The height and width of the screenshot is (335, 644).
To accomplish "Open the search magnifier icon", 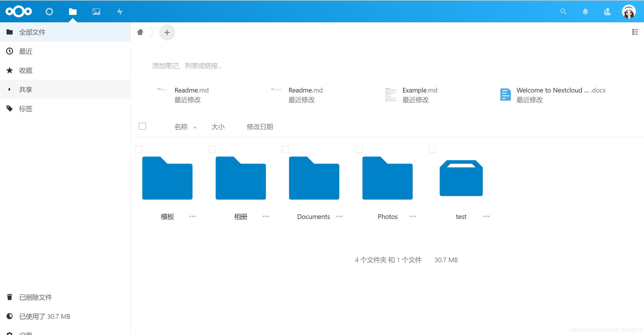I will (x=563, y=12).
